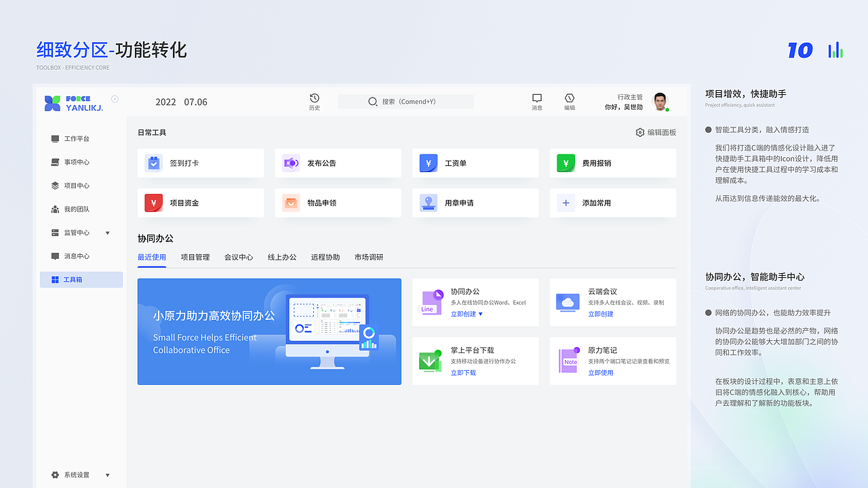Image resolution: width=868 pixels, height=488 pixels.
Task: Open the 编辑面板 panel editor
Action: point(655,133)
